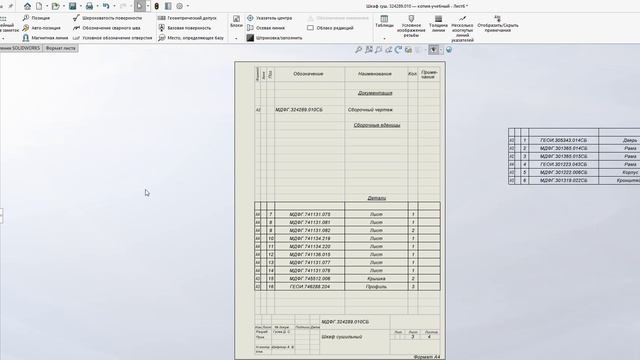Expand the New document dropdown arrow
The image size is (640, 360).
pos(47,6)
